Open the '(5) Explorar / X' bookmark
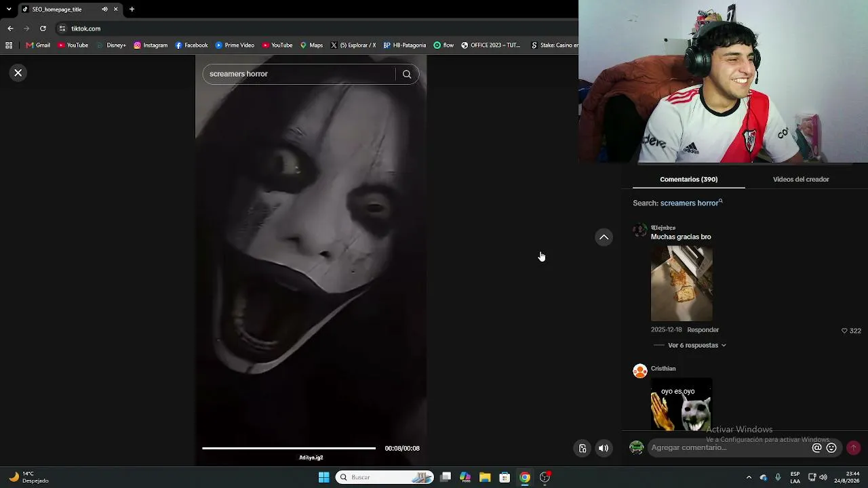 (353, 45)
